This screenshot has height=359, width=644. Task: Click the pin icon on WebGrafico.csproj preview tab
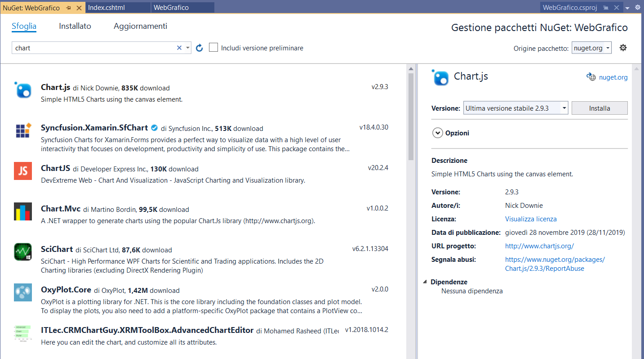click(606, 8)
